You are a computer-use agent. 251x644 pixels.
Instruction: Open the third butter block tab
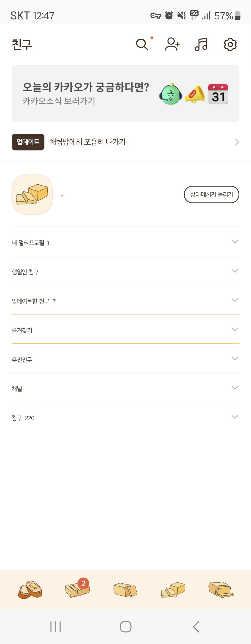(x=125, y=589)
